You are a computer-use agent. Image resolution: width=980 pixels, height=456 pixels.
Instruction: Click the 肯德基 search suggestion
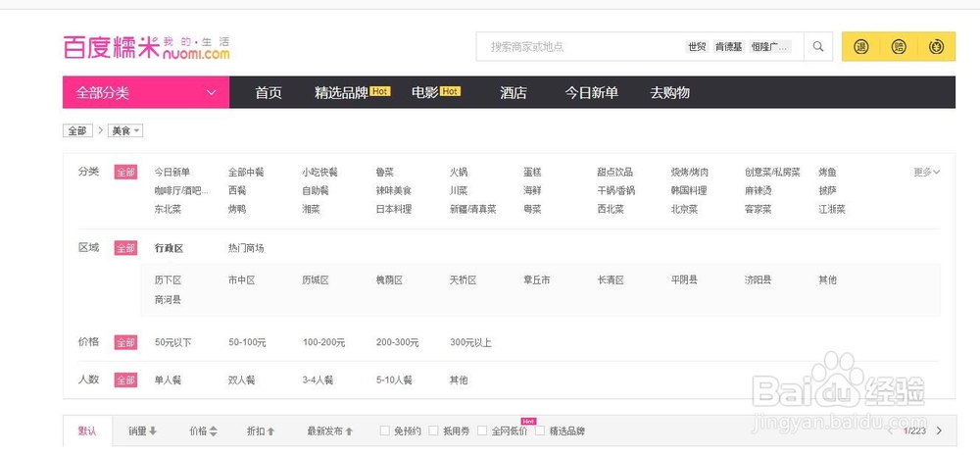[729, 47]
